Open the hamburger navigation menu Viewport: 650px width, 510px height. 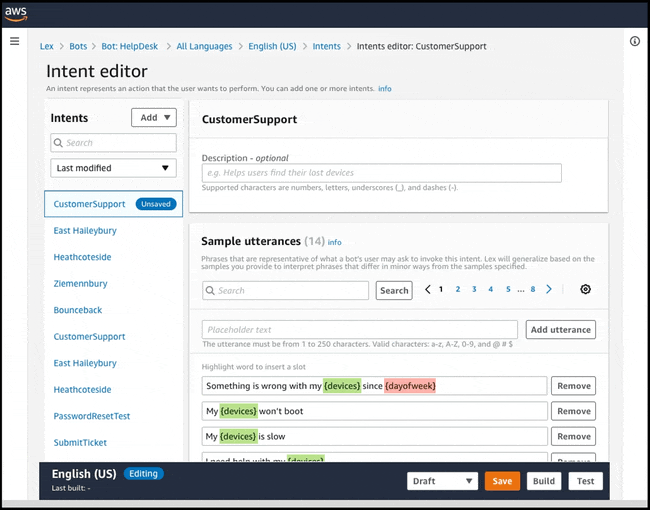click(15, 41)
